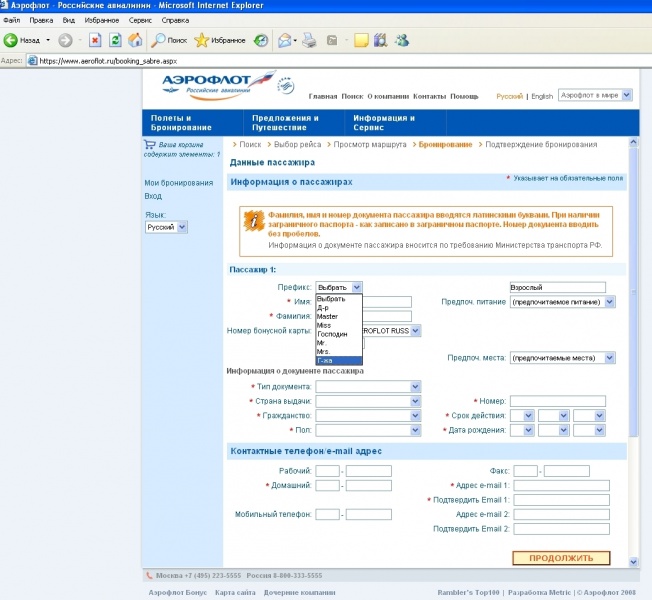Open the Сервис menu
The image size is (652, 600).
pos(141,20)
